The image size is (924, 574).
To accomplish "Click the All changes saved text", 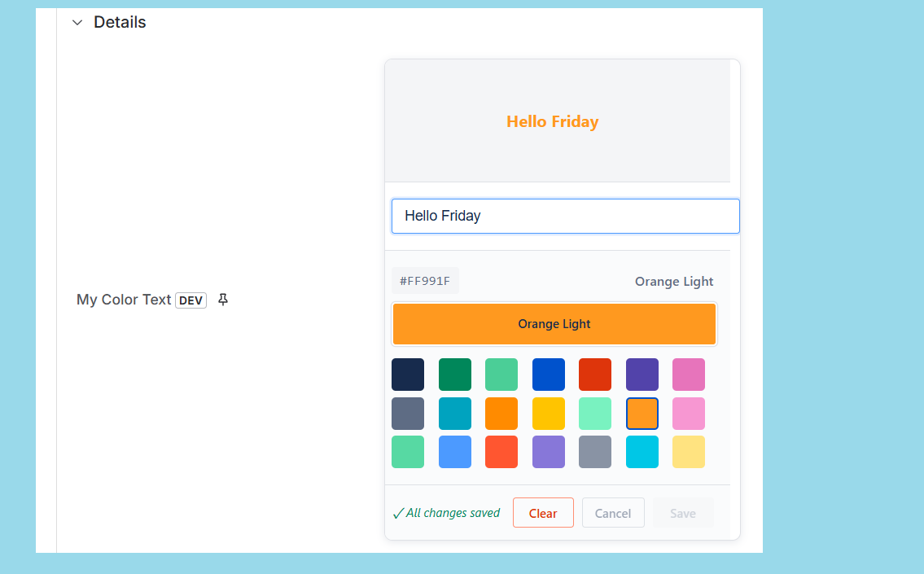I will pyautogui.click(x=453, y=513).
